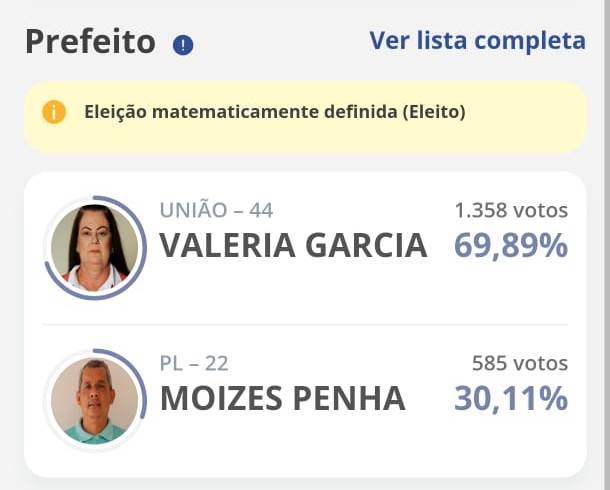Open the Ver lista completa link

(477, 40)
